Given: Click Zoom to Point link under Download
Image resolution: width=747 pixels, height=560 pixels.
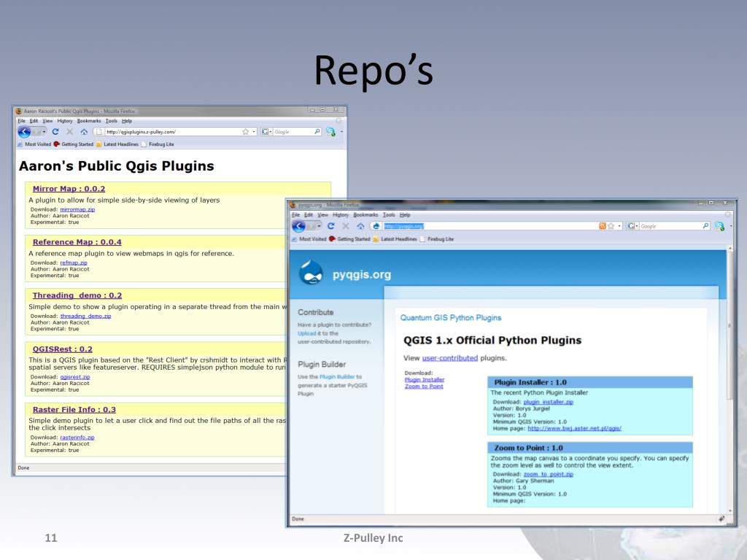Looking at the screenshot, I should point(424,386).
